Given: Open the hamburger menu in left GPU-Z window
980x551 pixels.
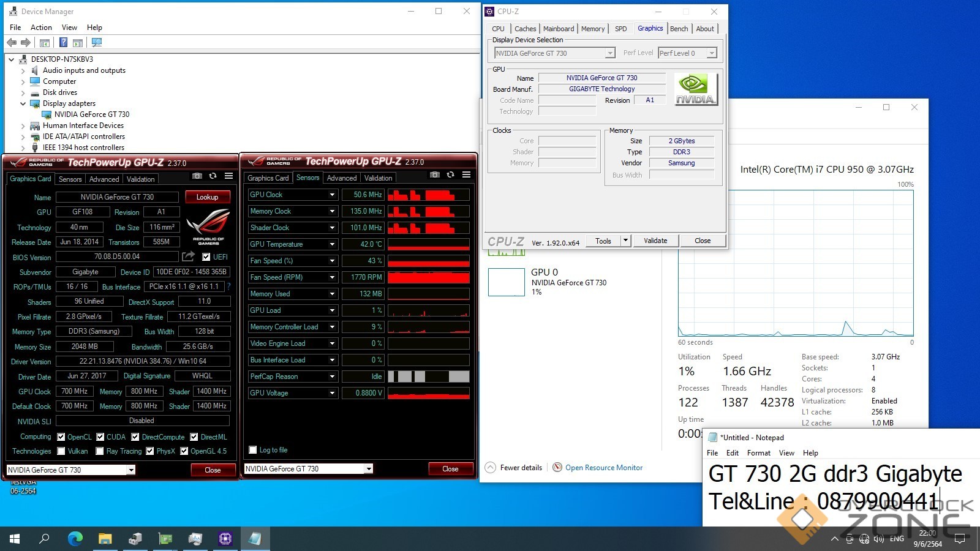Looking at the screenshot, I should (x=228, y=176).
